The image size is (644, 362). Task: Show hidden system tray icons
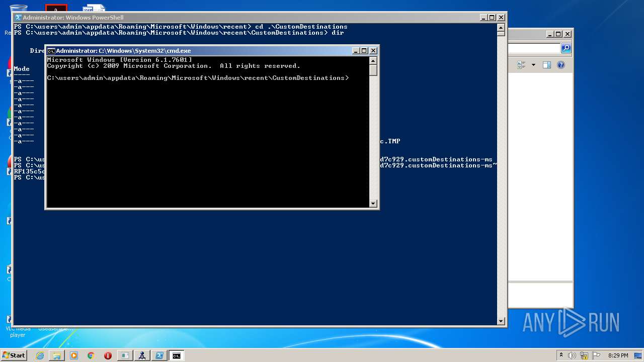(x=561, y=355)
